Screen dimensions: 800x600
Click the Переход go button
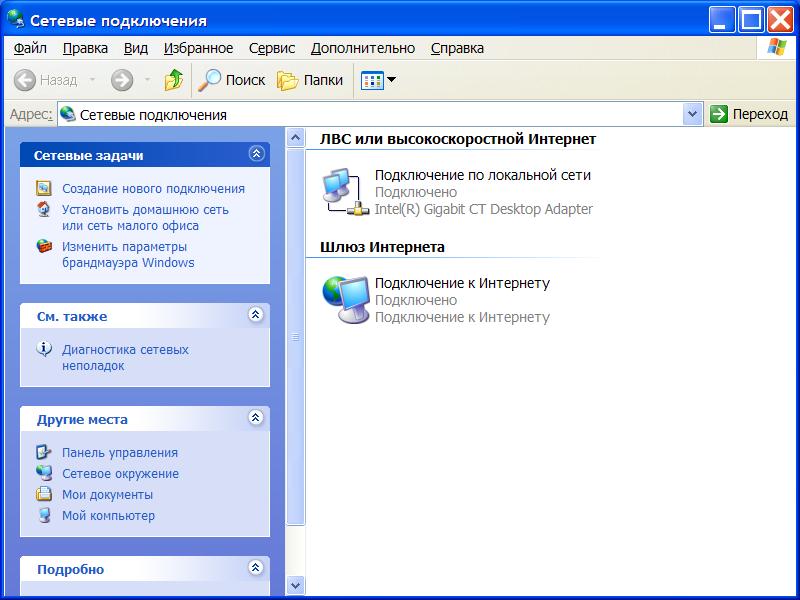point(749,114)
